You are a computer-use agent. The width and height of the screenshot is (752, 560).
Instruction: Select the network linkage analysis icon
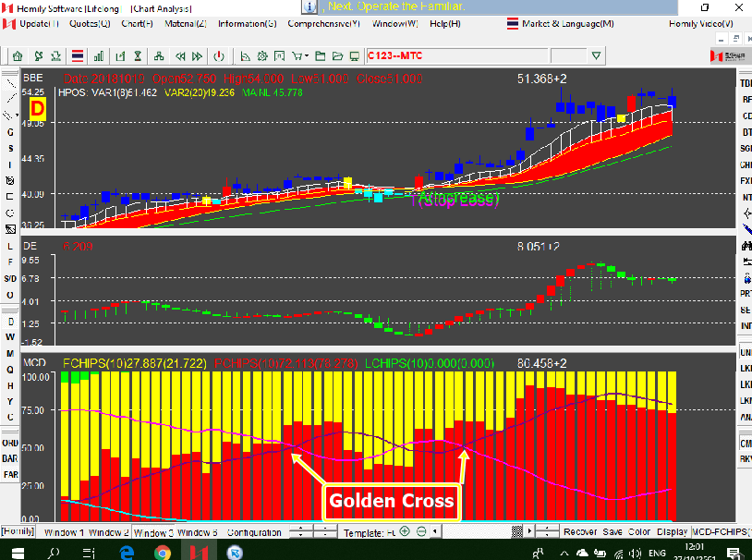pyautogui.click(x=159, y=56)
